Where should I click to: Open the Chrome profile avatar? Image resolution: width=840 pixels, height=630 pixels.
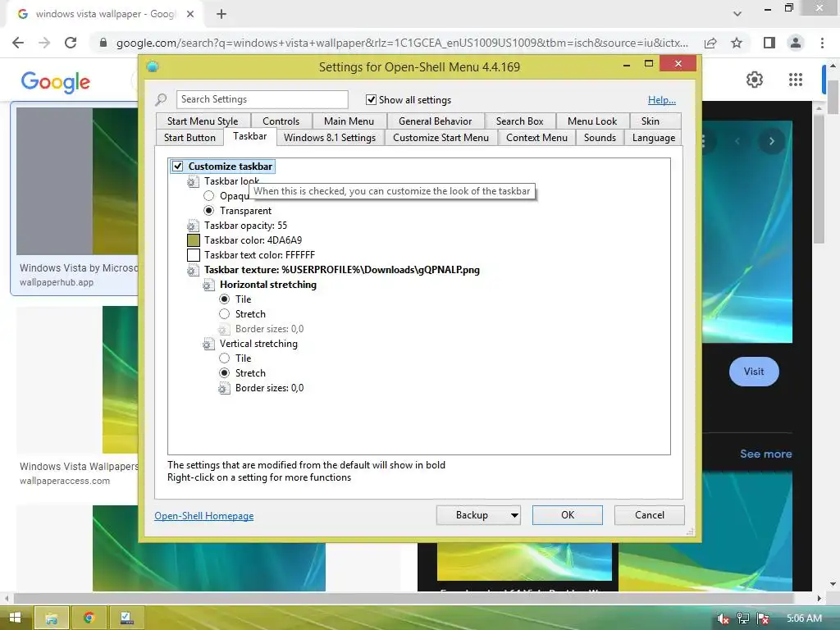[x=796, y=43]
